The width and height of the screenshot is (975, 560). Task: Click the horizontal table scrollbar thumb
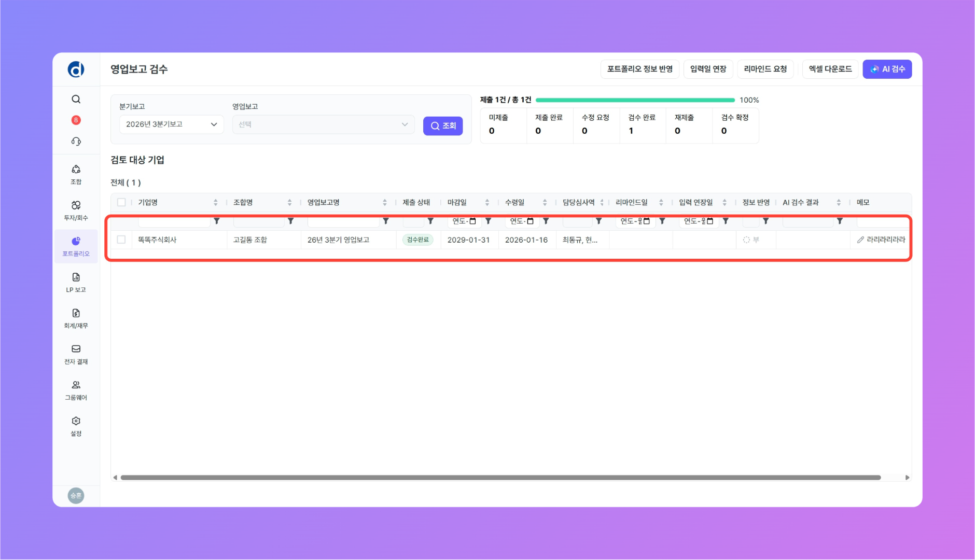point(500,478)
